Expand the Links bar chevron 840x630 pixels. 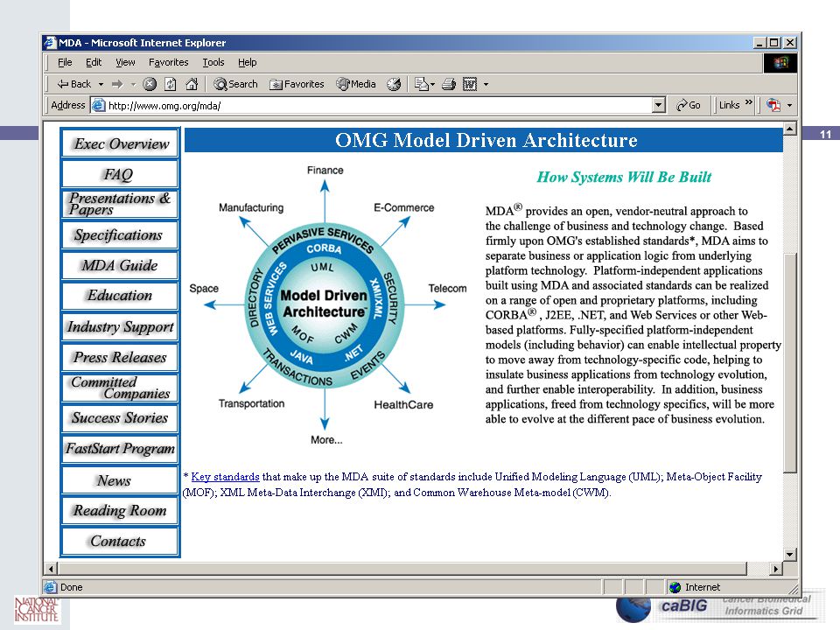748,103
